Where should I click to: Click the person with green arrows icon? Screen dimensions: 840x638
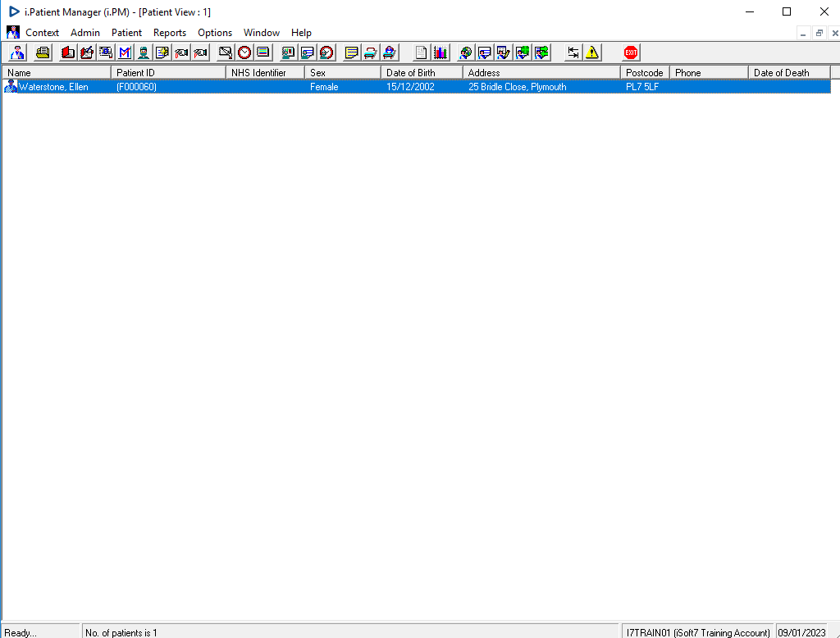coord(541,52)
